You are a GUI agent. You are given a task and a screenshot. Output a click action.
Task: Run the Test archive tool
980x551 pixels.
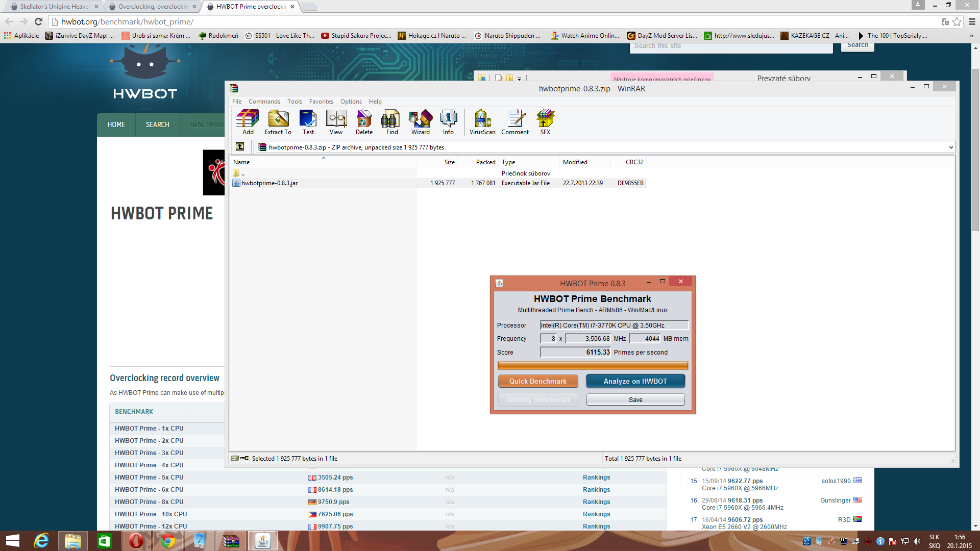coord(308,122)
